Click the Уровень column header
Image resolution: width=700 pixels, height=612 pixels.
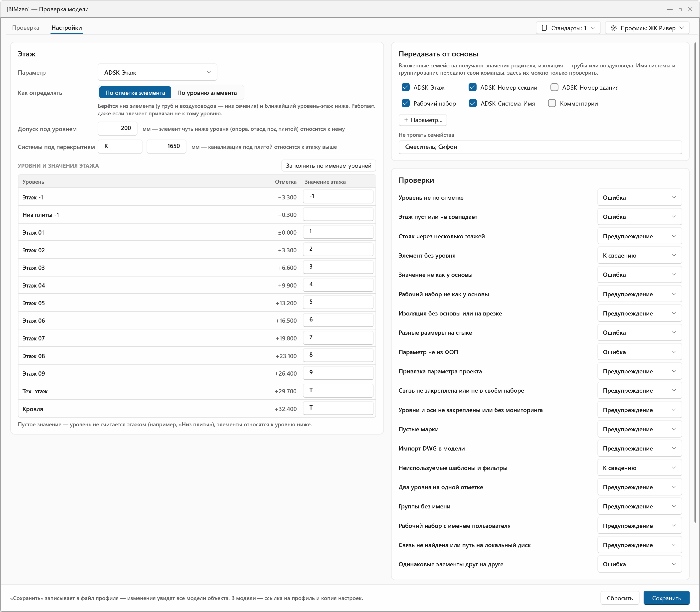(x=33, y=182)
